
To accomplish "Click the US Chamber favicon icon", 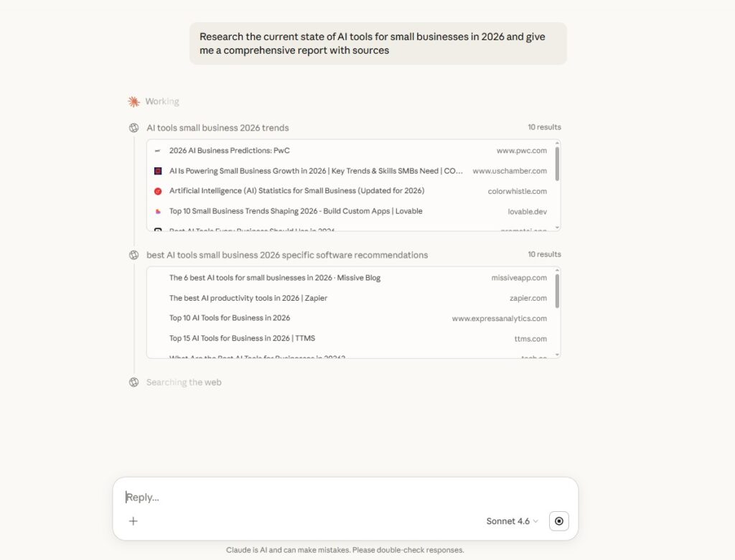I will click(x=158, y=171).
